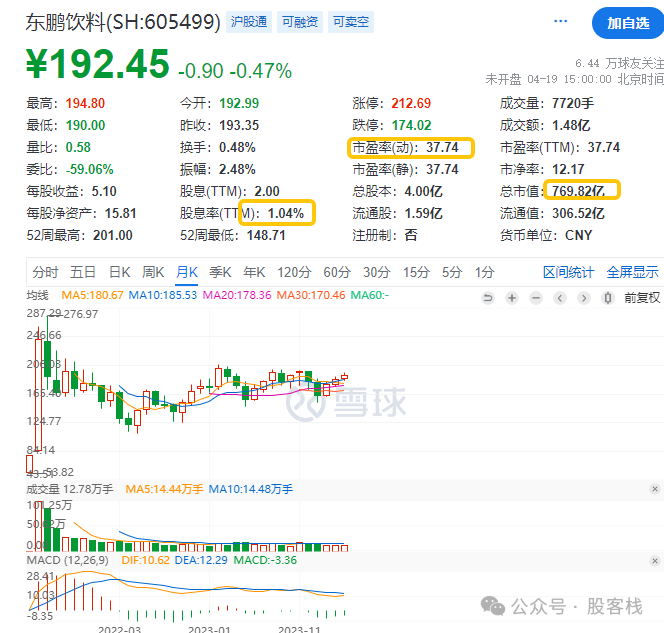This screenshot has width=664, height=633.
Task: Add stock to watchlist with 加自选
Action: (x=628, y=23)
